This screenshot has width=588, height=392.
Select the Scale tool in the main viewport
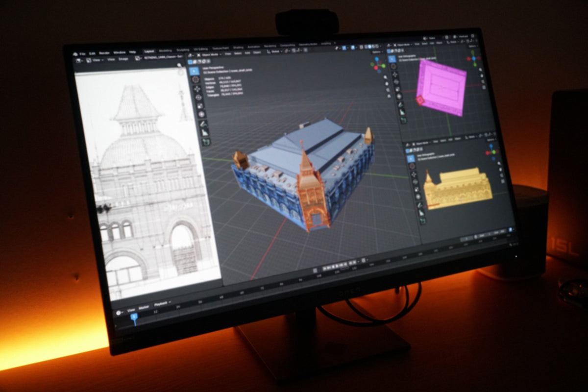[x=200, y=105]
